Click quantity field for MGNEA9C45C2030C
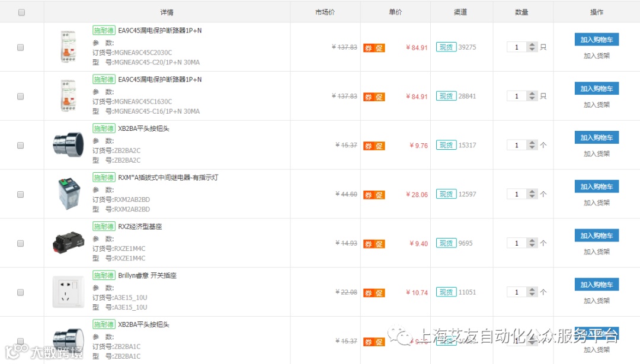The height and width of the screenshot is (364, 640). pyautogui.click(x=517, y=47)
